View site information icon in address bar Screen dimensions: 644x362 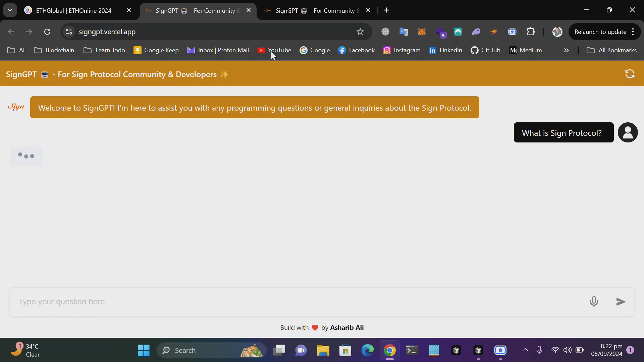point(69,32)
